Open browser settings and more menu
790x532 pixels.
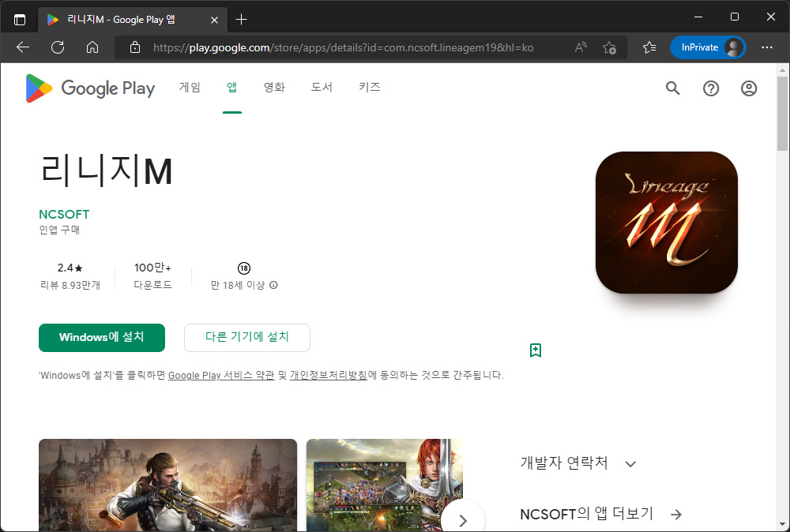pos(767,47)
